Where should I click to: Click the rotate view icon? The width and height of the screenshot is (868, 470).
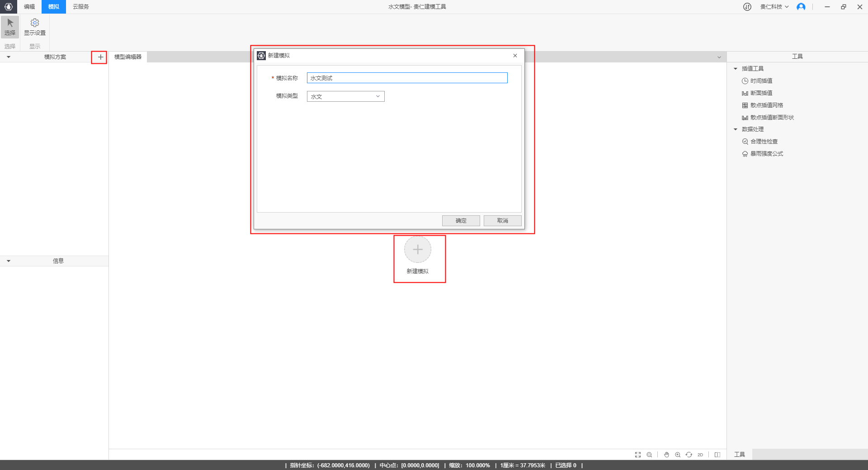click(x=689, y=455)
